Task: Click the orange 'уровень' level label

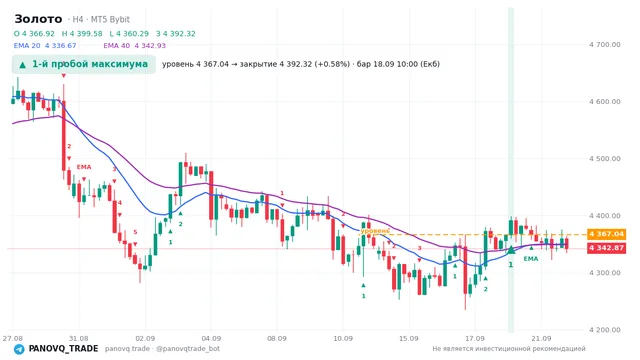Action: click(375, 231)
